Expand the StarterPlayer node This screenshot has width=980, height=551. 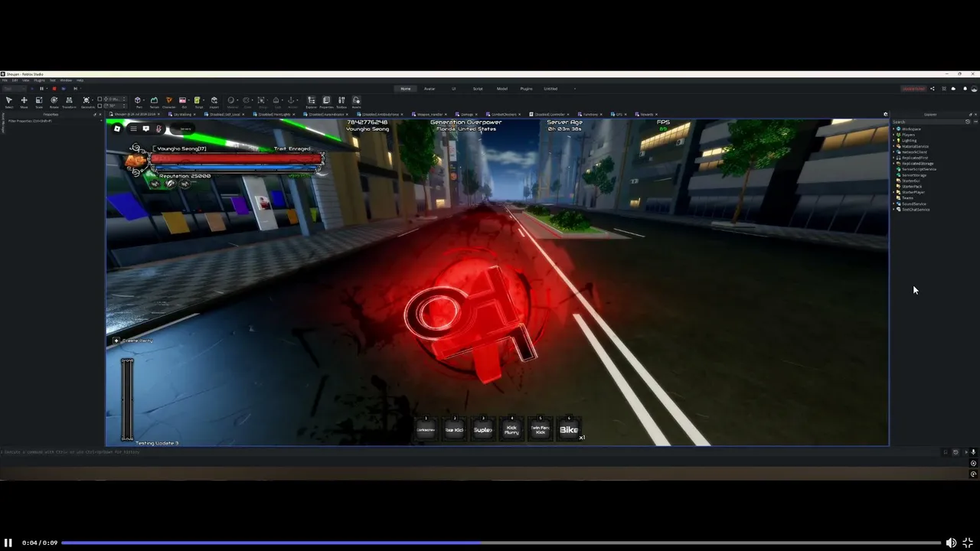(893, 192)
